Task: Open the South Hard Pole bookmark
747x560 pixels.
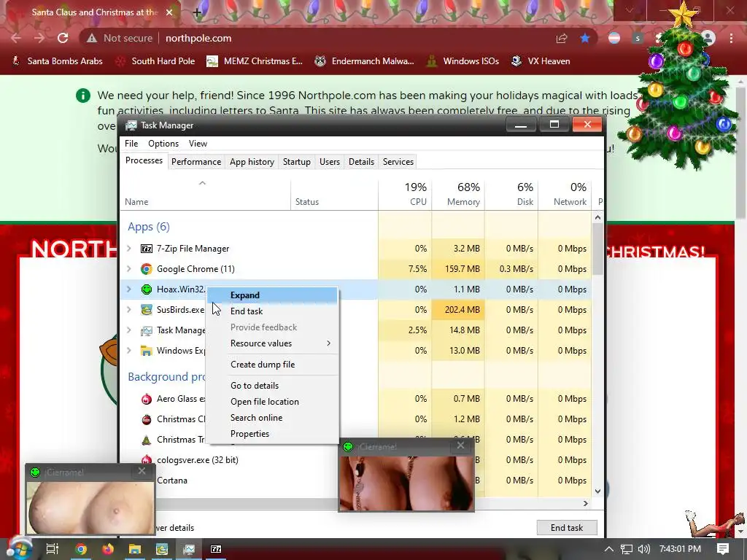Action: pos(156,61)
